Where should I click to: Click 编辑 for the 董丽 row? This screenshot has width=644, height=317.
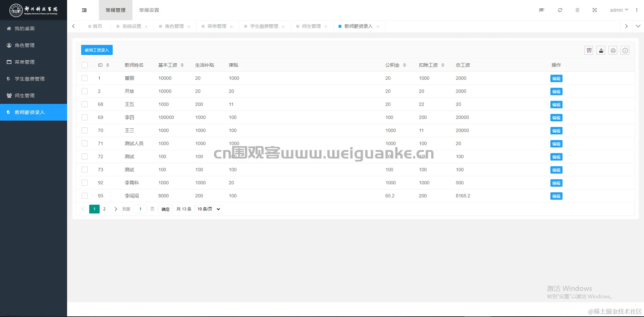click(556, 78)
